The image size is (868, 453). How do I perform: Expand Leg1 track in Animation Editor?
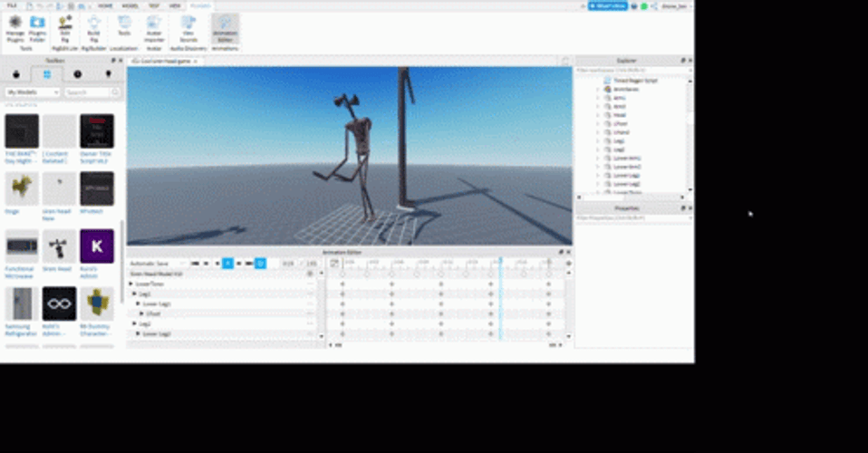click(134, 294)
